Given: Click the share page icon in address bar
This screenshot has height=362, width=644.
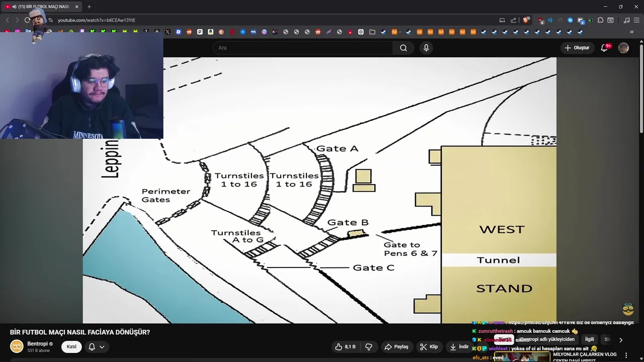Looking at the screenshot, I should pos(513,20).
